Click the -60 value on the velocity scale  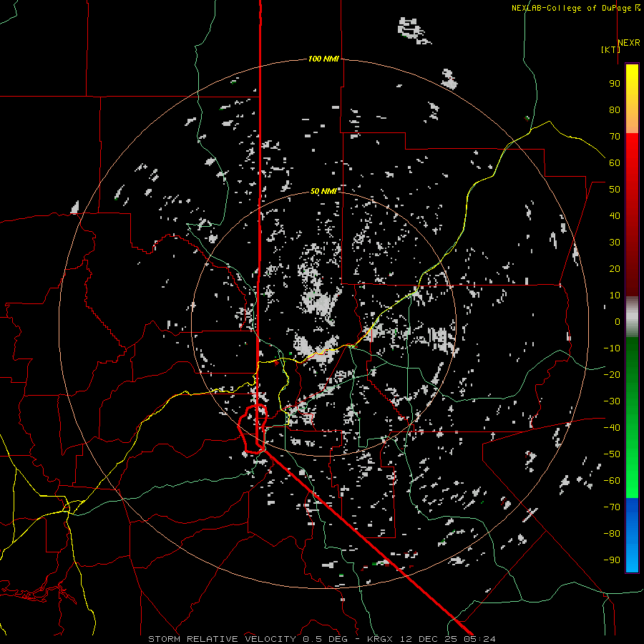click(x=612, y=481)
